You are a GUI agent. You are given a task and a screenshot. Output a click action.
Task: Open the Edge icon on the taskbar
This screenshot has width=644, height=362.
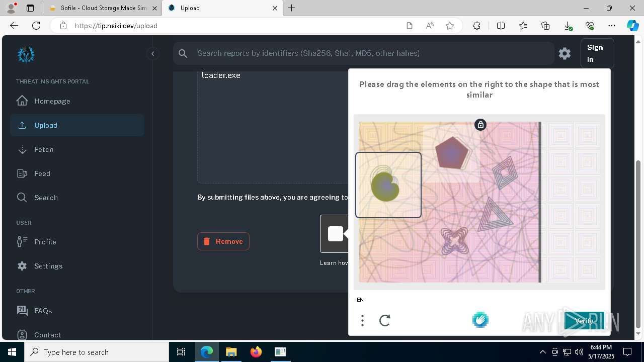(207, 352)
